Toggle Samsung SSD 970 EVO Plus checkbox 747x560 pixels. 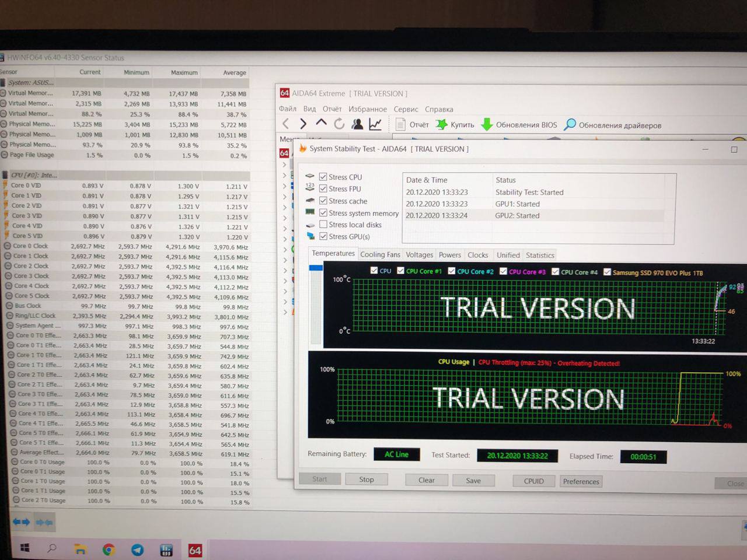click(607, 272)
